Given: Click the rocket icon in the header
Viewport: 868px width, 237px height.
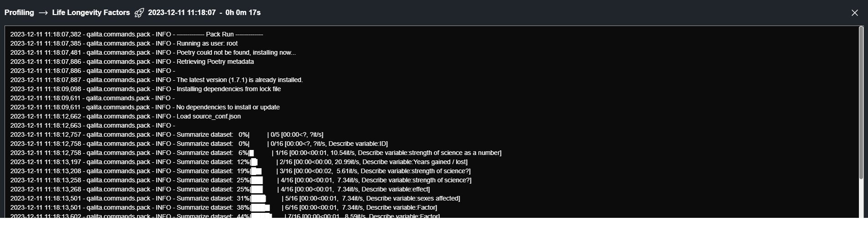Looking at the screenshot, I should coord(139,13).
